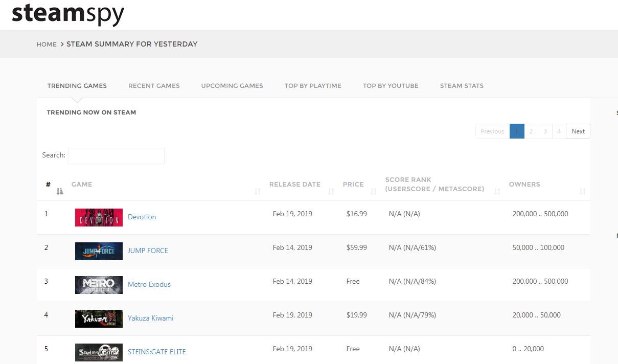This screenshot has height=364, width=618.
Task: Open the JUMP FORCE game thumbnail
Action: 99,251
